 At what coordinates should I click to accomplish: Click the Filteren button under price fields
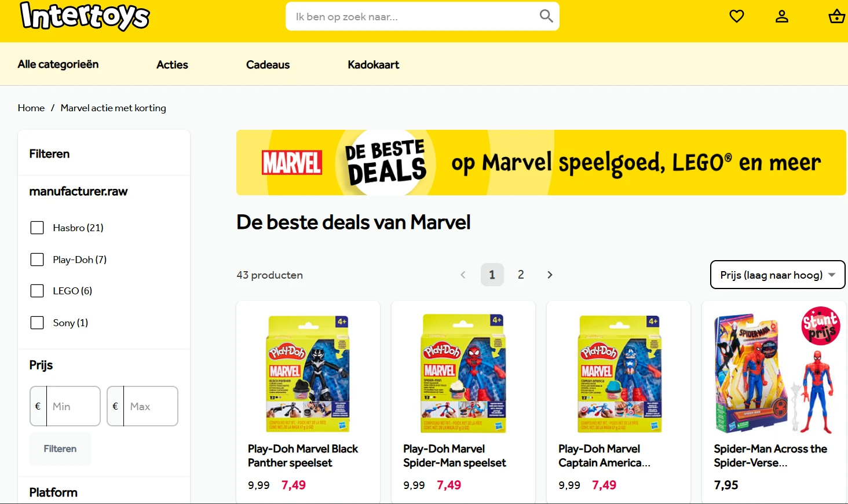(60, 448)
